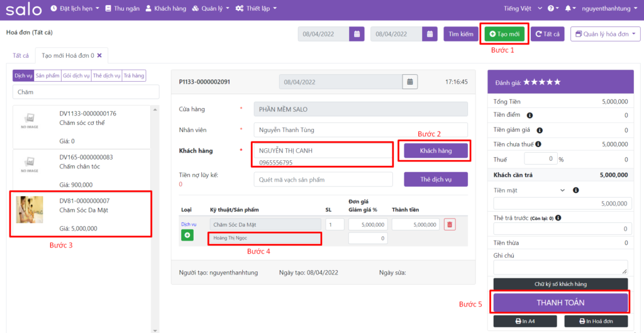Switch to the Sản phẩm tab
The image size is (644, 333).
coord(47,75)
